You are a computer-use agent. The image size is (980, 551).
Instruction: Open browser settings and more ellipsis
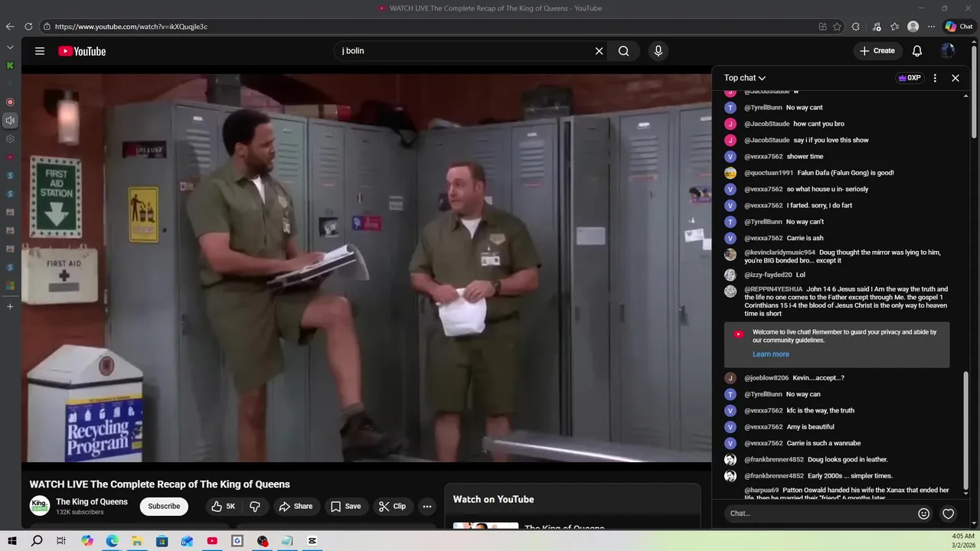click(x=931, y=27)
